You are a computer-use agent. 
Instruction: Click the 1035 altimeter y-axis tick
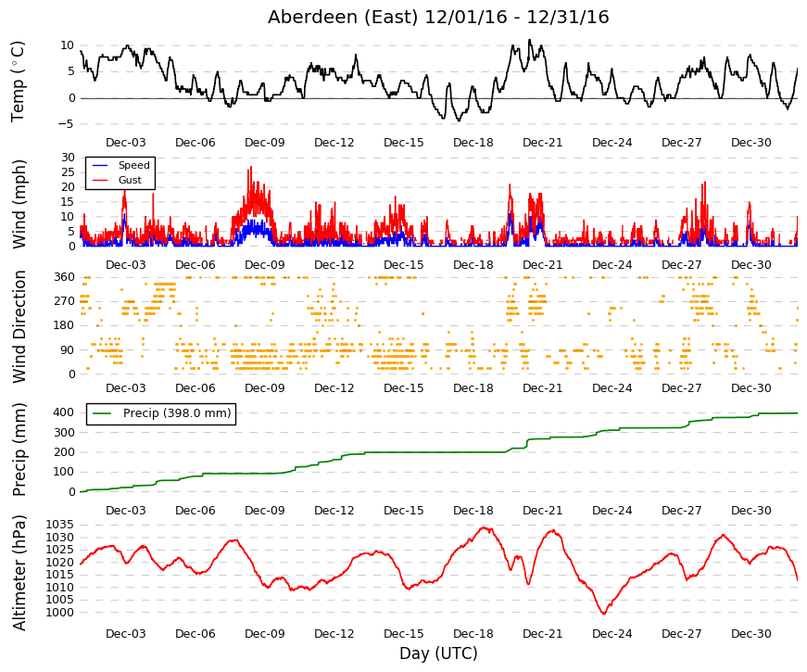[59, 525]
